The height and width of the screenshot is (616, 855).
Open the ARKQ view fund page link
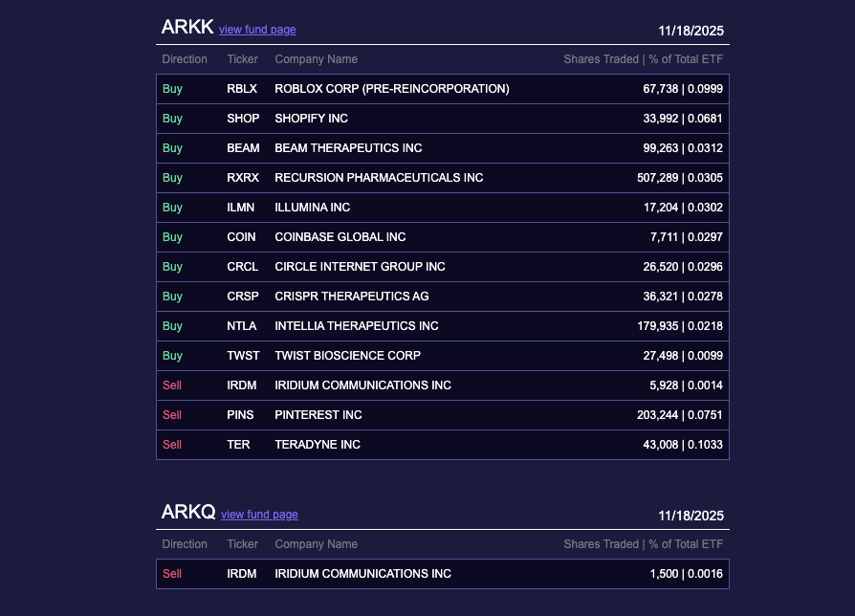click(x=259, y=515)
